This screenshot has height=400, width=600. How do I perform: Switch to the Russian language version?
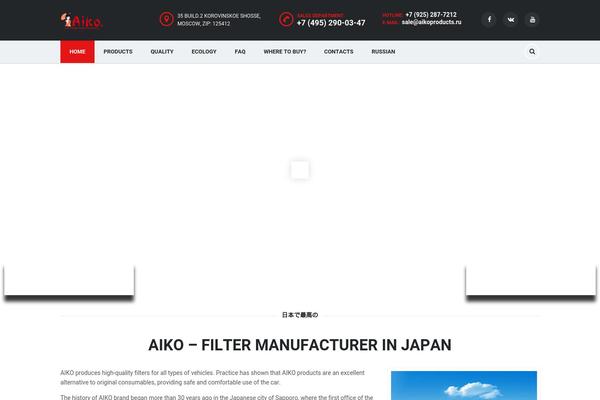pyautogui.click(x=383, y=51)
